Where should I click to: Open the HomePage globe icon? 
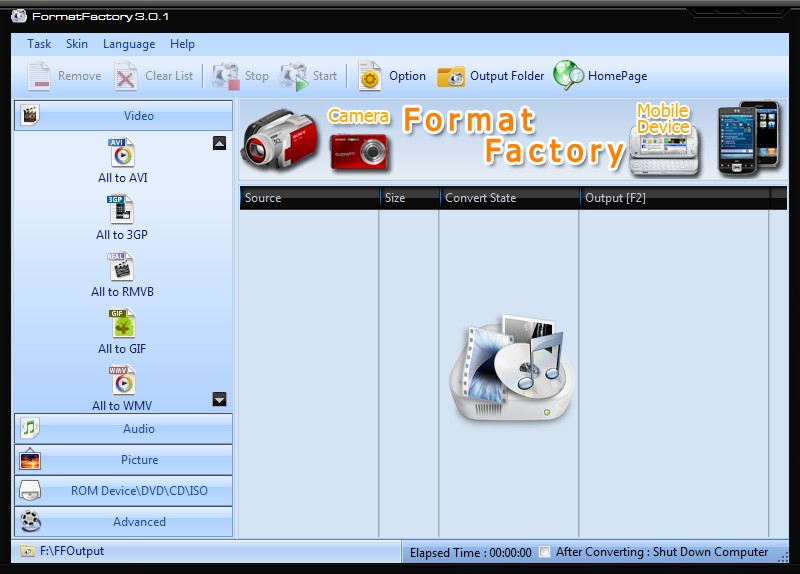click(x=568, y=76)
